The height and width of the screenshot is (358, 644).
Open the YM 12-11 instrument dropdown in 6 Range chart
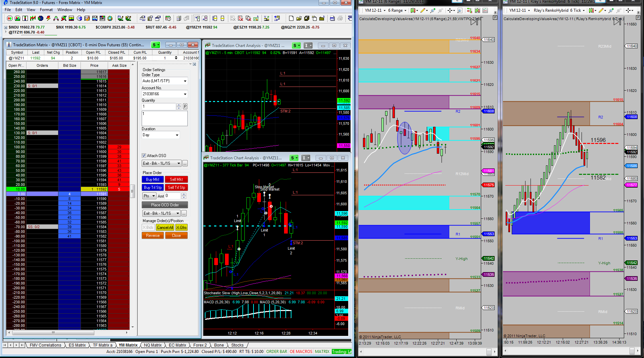(375, 10)
